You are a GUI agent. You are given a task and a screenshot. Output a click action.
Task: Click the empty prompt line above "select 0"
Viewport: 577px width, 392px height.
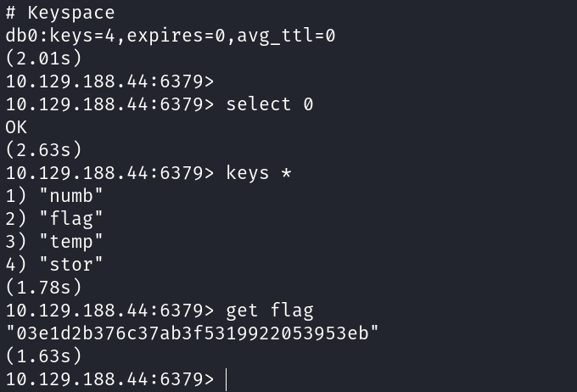109,81
